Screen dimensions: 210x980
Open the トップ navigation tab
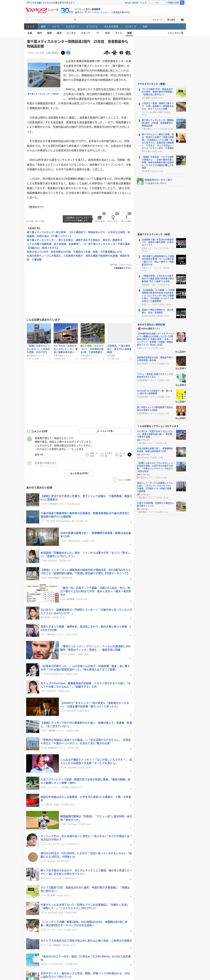pyautogui.click(x=31, y=27)
